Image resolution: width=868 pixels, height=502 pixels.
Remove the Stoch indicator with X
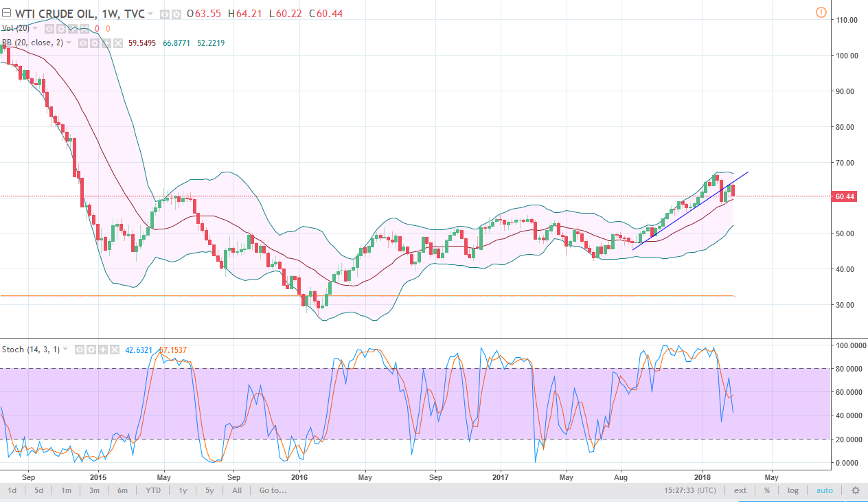click(x=113, y=350)
